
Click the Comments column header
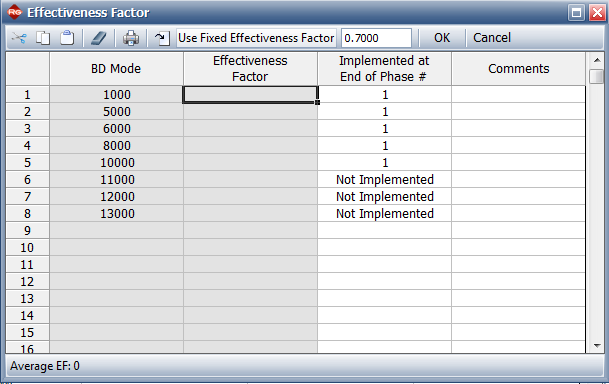(519, 69)
